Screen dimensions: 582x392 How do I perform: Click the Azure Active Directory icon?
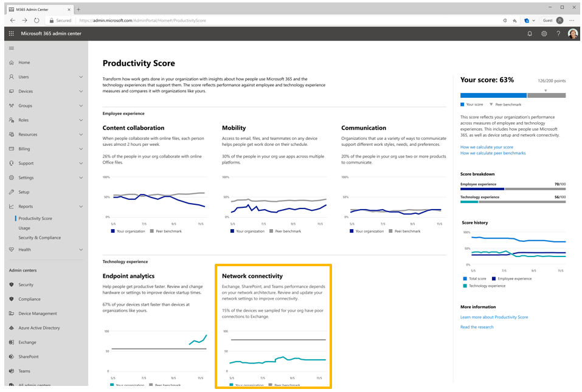tap(12, 328)
